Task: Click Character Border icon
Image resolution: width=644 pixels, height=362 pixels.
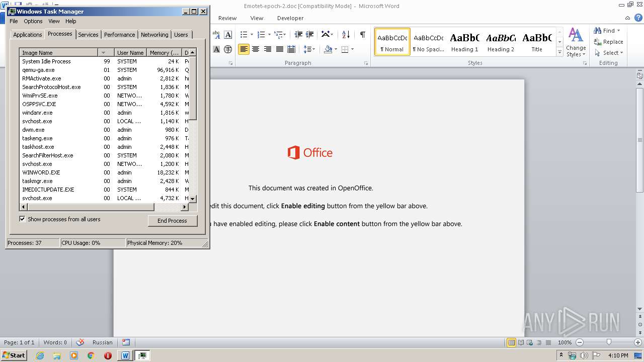Action: coord(228,35)
